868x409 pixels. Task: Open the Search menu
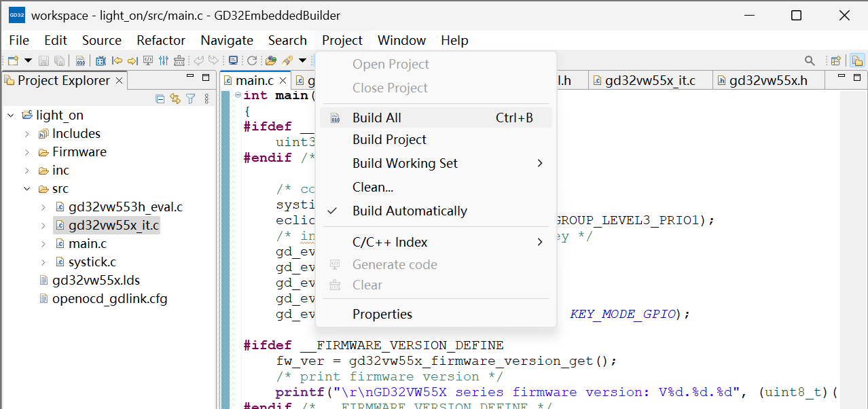pos(287,40)
